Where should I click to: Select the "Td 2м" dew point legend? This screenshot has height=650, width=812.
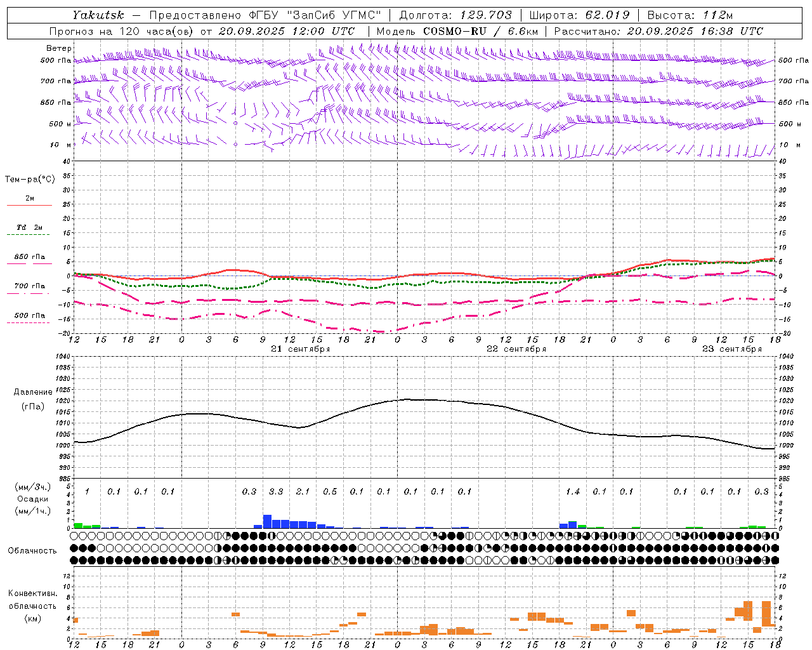(30, 227)
